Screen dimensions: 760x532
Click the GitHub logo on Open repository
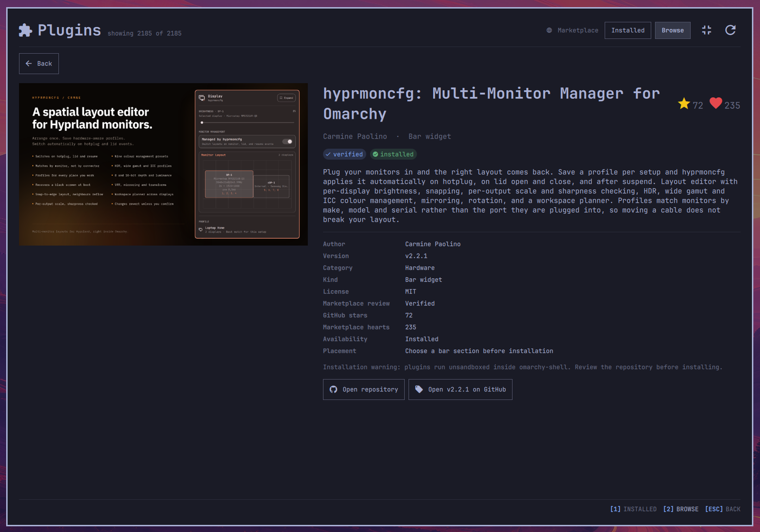click(x=333, y=389)
